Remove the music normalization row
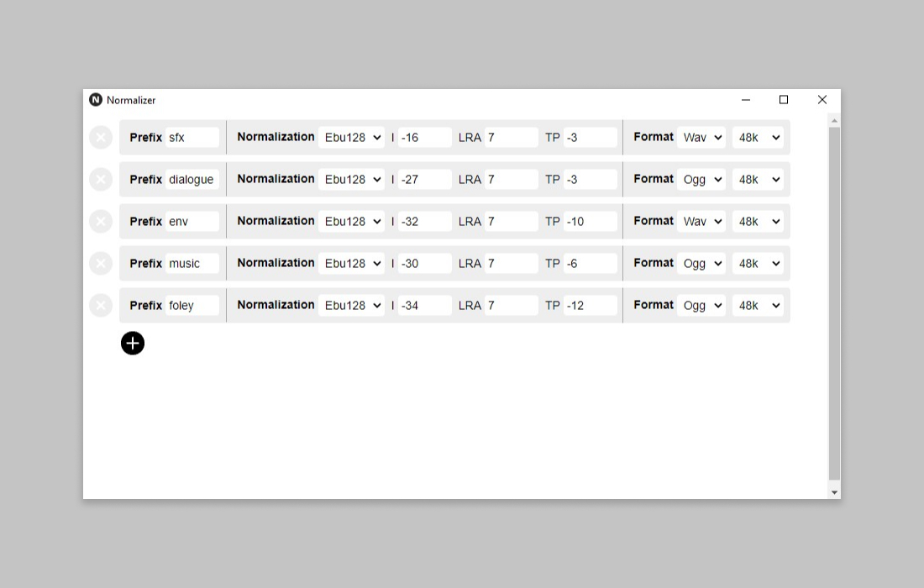 (100, 263)
